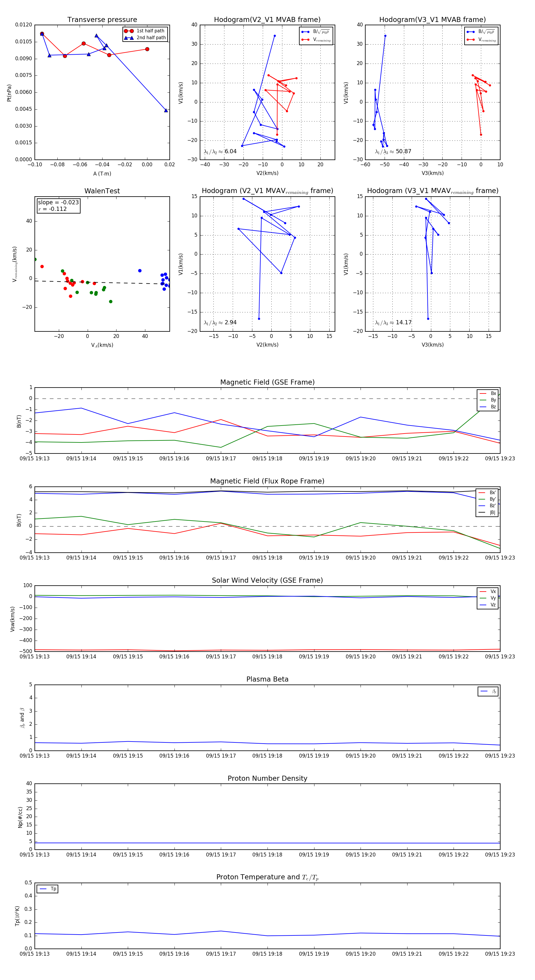Select the "Vz" legend entry
Image resolution: width=535 pixels, height=980 pixels.
(488, 605)
